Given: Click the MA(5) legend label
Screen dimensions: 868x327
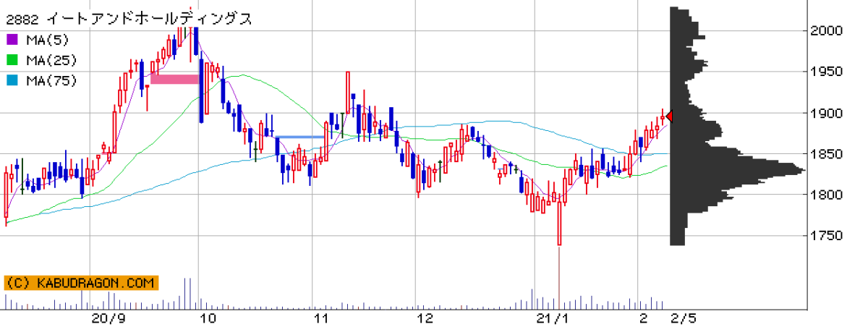Looking at the screenshot, I should pyautogui.click(x=48, y=39).
